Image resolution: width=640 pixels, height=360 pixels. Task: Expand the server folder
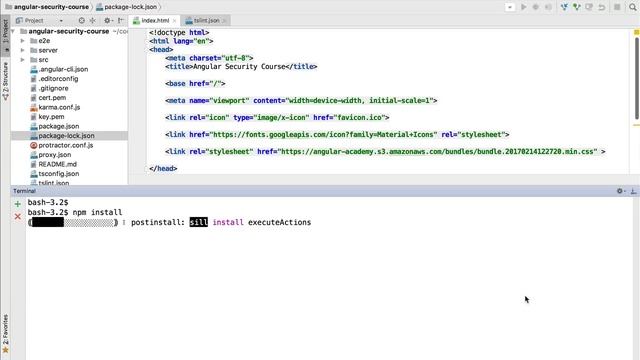(22, 50)
